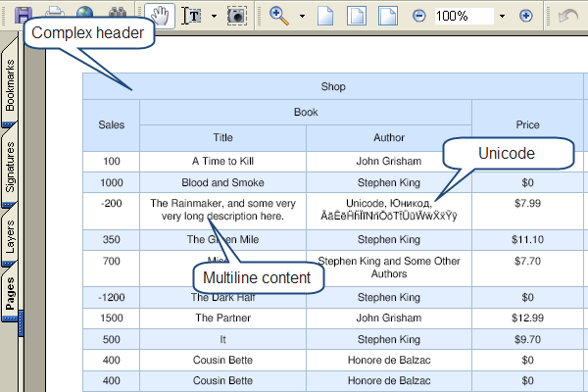Click the 'Shop' header cell
Screen dimensions: 588x392
[333, 86]
